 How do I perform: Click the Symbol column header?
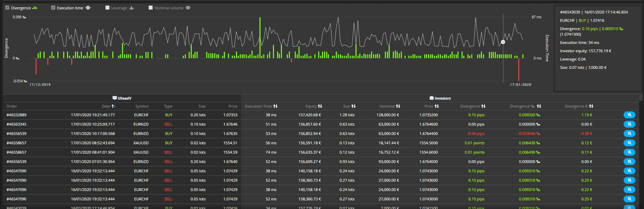coord(142,106)
